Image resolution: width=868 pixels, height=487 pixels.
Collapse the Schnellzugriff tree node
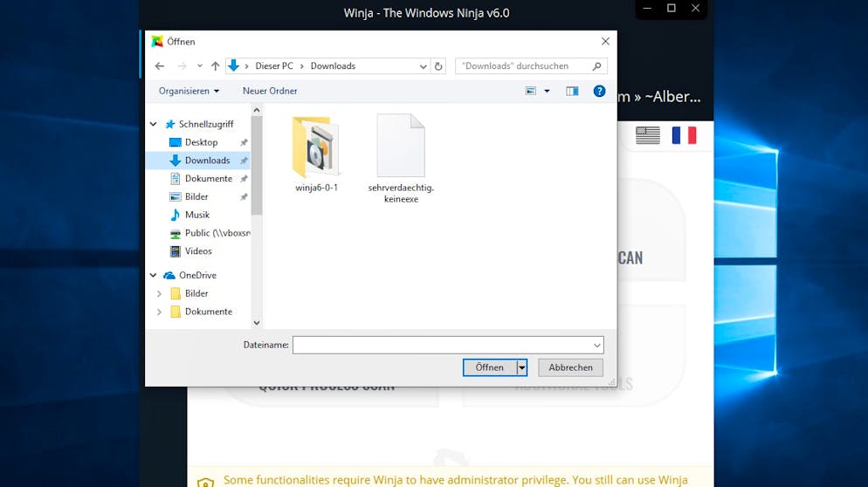click(x=154, y=124)
